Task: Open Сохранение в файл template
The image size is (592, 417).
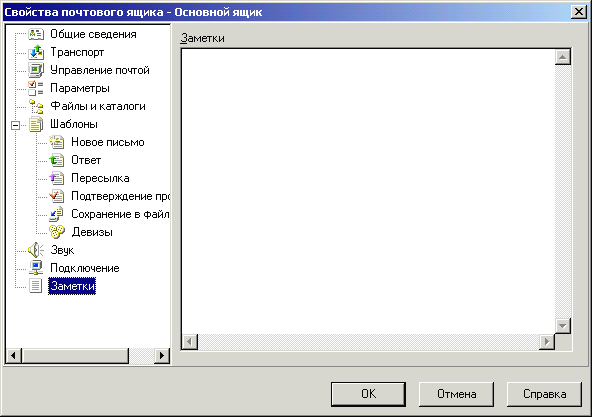Action: pyautogui.click(x=120, y=214)
